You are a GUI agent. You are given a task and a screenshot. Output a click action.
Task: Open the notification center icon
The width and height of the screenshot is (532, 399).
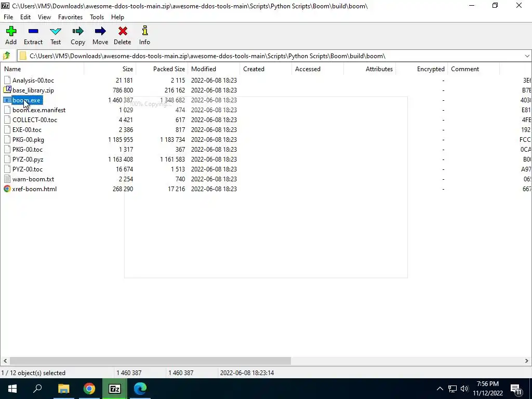(516, 389)
